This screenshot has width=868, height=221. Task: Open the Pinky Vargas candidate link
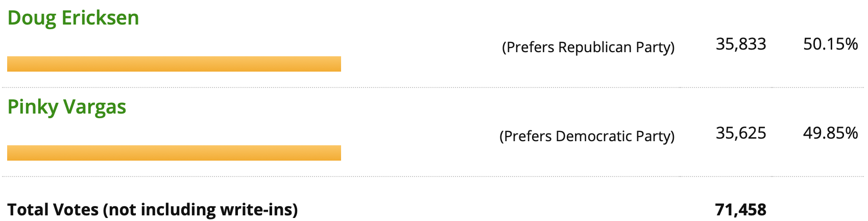(x=66, y=107)
